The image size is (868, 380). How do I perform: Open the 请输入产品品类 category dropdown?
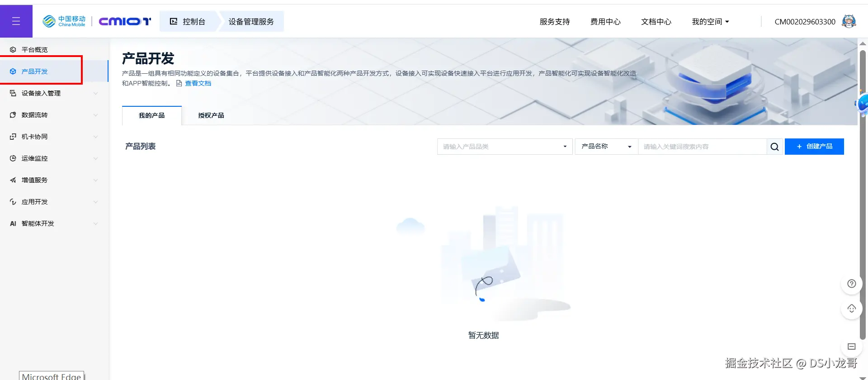coord(505,147)
